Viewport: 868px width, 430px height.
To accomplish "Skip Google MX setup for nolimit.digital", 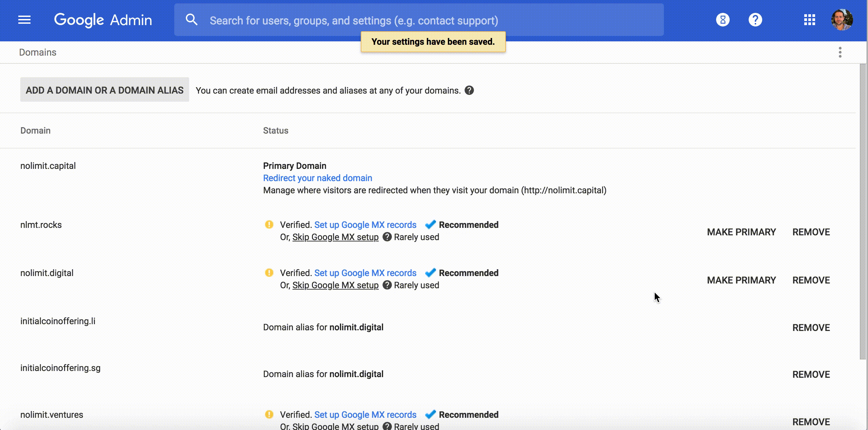I will click(335, 285).
